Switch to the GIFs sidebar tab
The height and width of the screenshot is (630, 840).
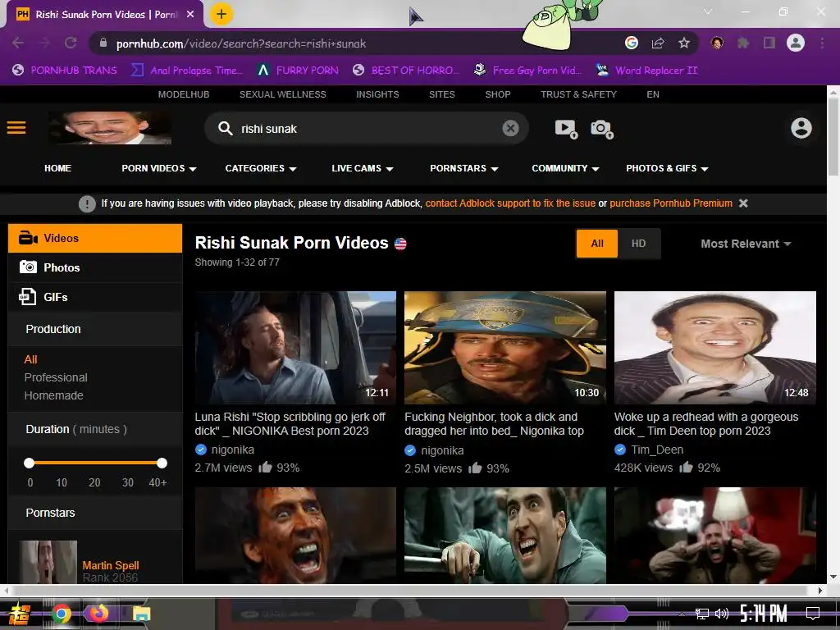[x=95, y=297]
